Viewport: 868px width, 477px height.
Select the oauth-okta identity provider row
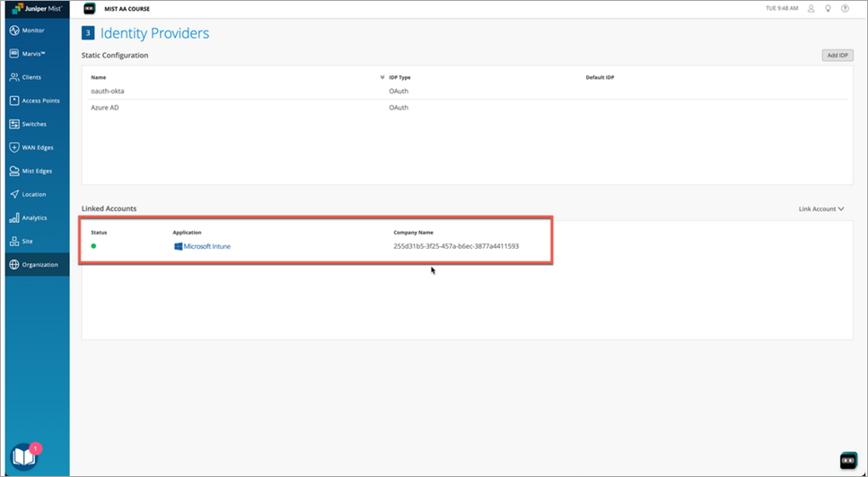(x=108, y=91)
